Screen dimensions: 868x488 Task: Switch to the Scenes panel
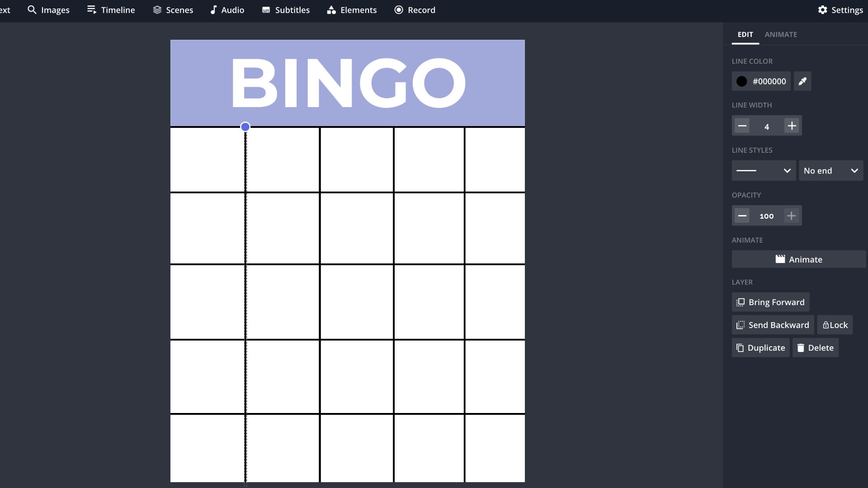point(173,9)
